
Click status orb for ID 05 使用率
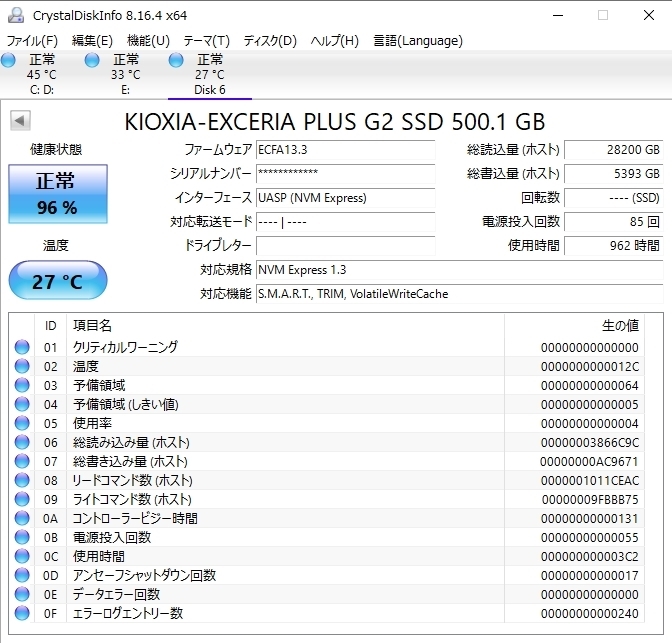[22, 423]
